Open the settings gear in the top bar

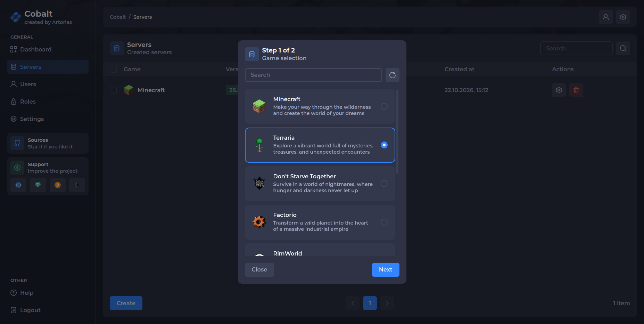click(623, 17)
